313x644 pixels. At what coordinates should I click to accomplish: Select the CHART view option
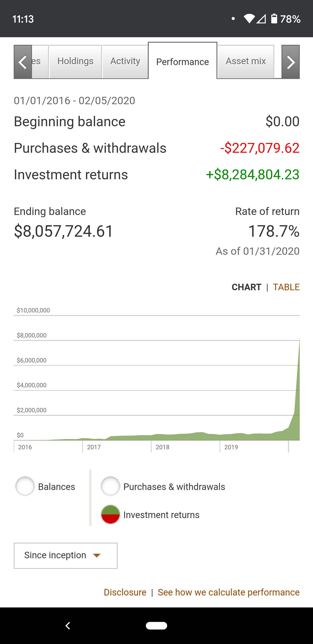(x=246, y=287)
